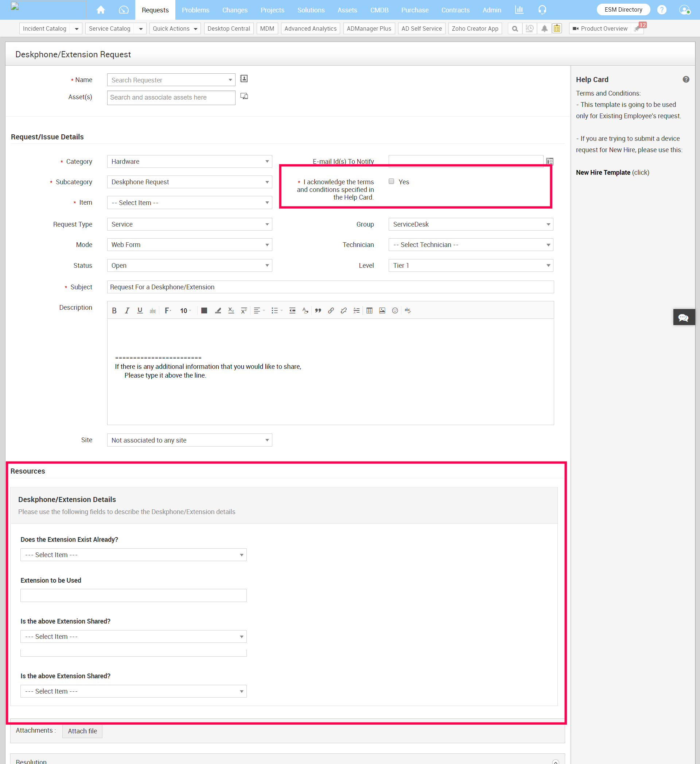Open the Category dropdown showing Hardware
This screenshot has width=700, height=764.
click(189, 161)
